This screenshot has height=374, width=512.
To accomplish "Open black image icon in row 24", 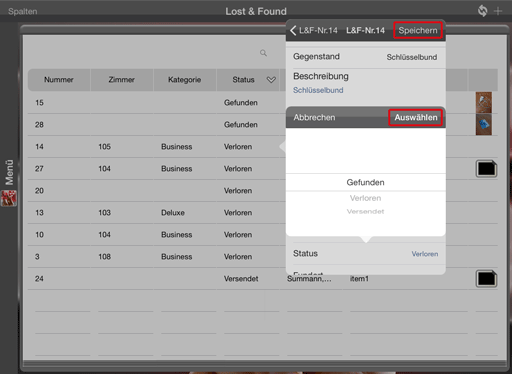I will (x=486, y=279).
